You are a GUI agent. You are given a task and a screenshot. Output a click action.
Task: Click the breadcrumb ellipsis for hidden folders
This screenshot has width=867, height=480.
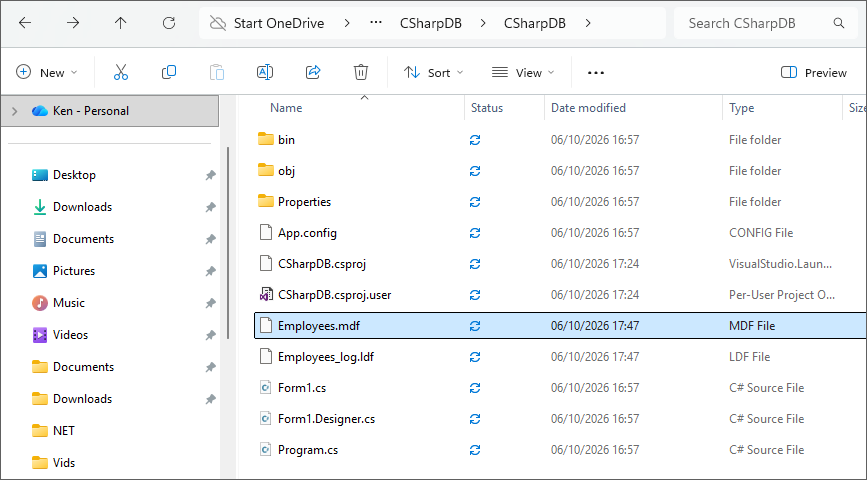click(x=376, y=23)
